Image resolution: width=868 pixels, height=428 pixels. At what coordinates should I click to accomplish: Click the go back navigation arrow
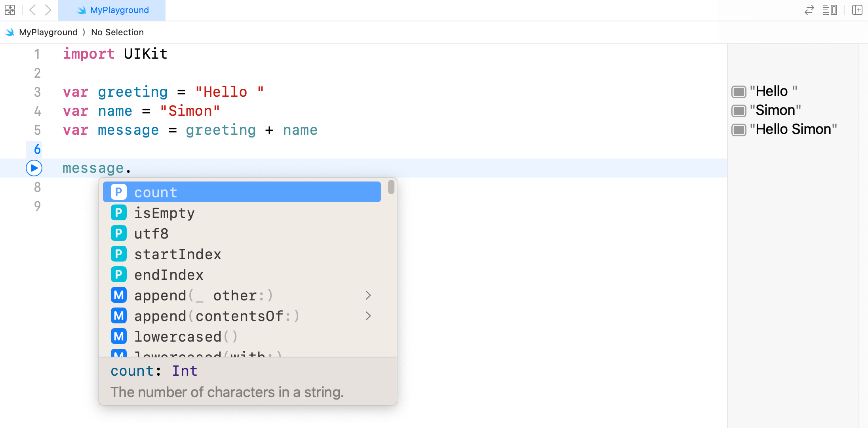tap(33, 10)
